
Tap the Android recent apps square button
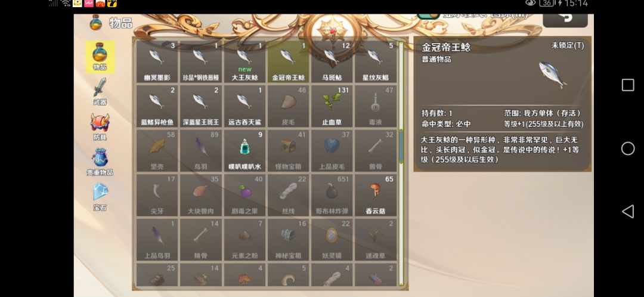(x=627, y=85)
